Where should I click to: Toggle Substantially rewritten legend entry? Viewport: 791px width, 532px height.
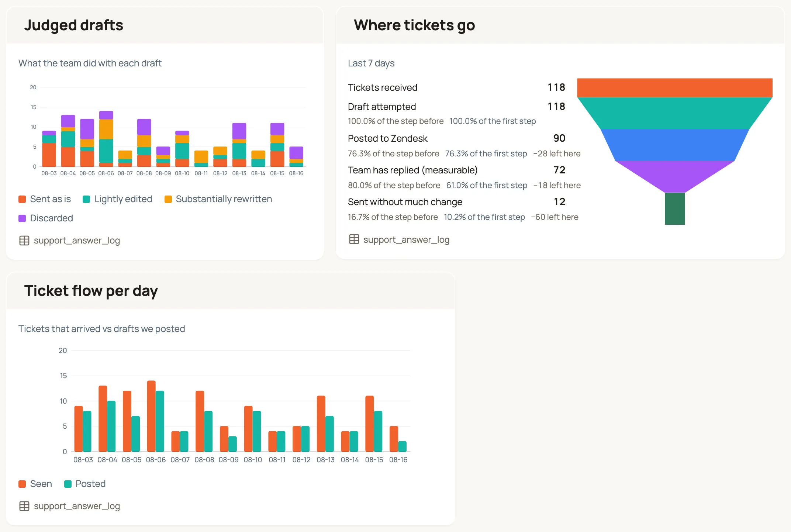tap(218, 199)
